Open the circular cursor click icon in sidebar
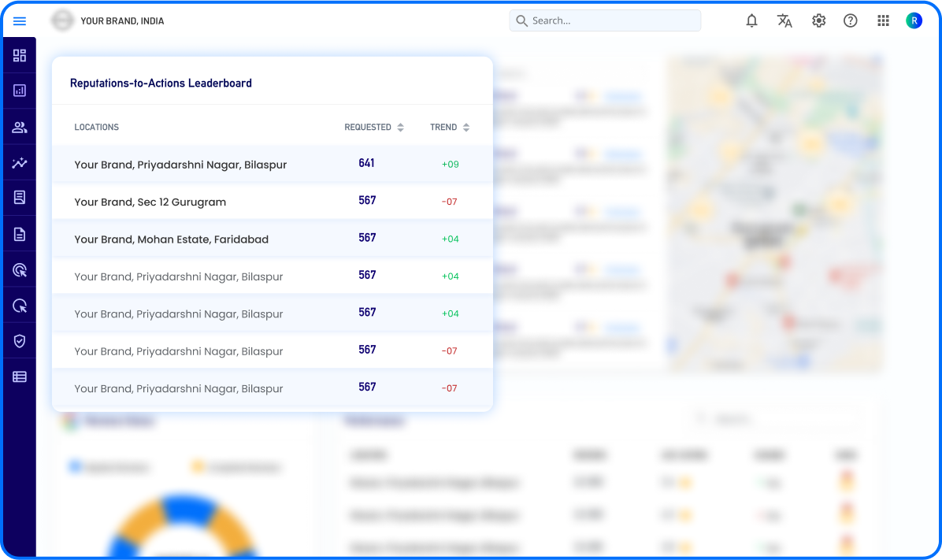 coord(19,306)
